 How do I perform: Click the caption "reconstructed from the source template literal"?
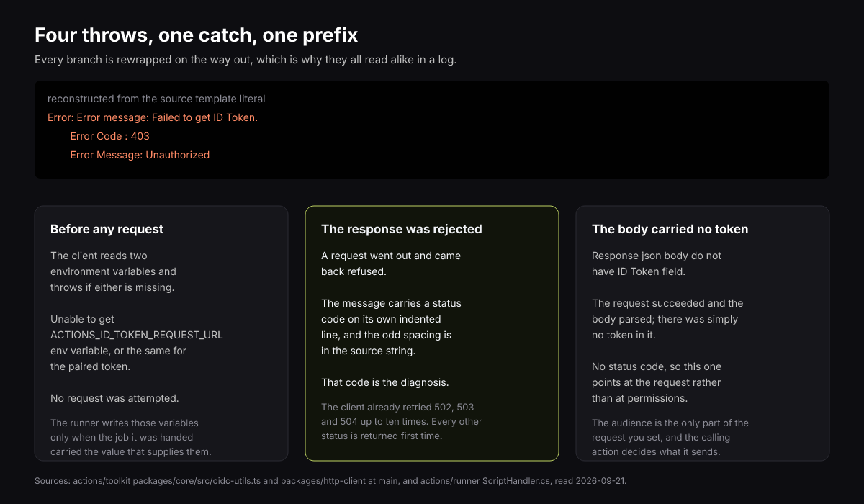click(156, 99)
